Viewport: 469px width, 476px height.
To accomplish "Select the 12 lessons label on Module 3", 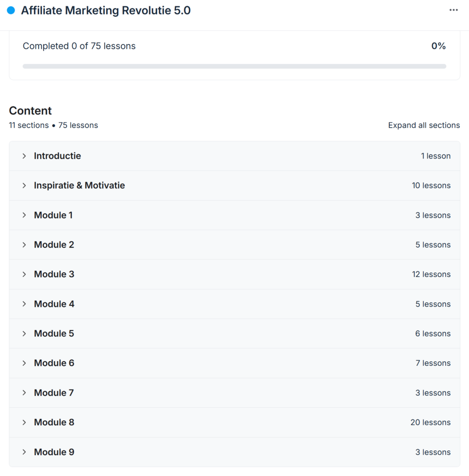I will pos(431,274).
